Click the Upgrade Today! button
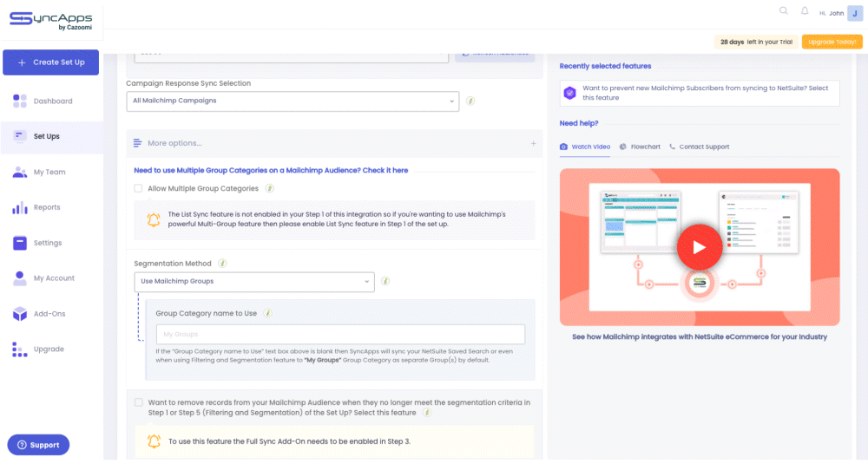Screen dimensions: 868x470 click(832, 42)
